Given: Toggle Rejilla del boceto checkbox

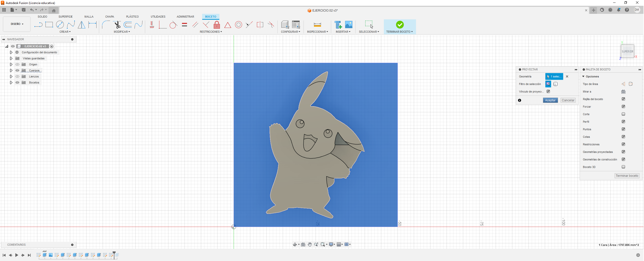Looking at the screenshot, I should coord(623,99).
